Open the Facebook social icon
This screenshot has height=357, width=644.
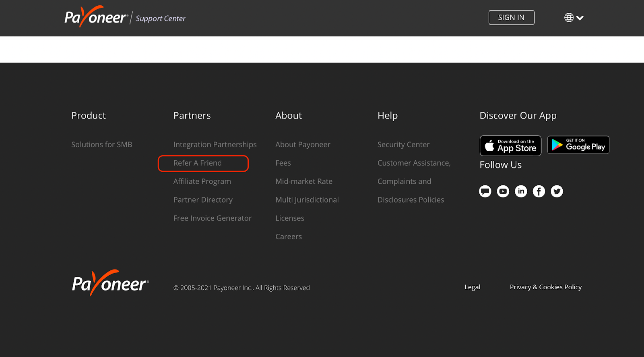539,191
